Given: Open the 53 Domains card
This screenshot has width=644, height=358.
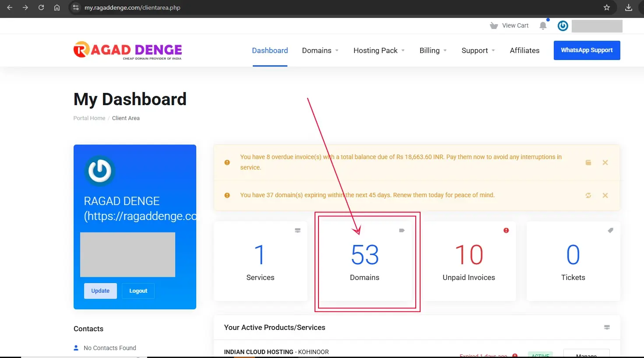Looking at the screenshot, I should click(x=364, y=261).
